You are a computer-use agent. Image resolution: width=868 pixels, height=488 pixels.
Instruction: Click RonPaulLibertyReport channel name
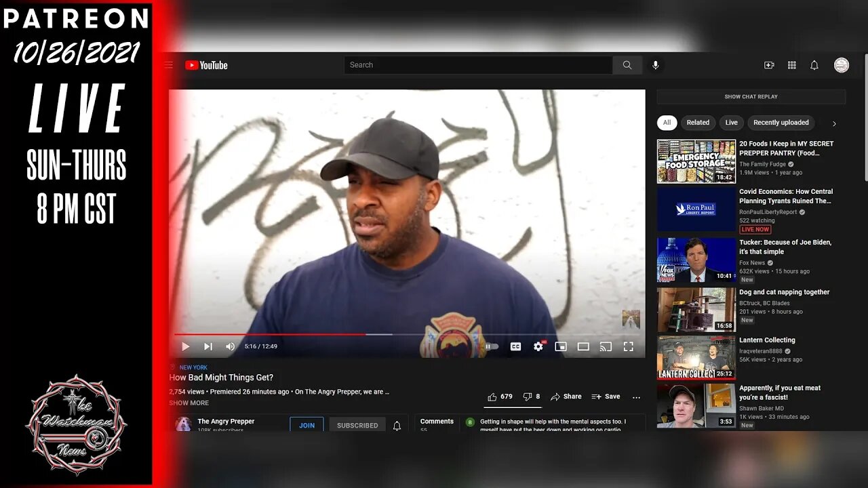pos(768,212)
